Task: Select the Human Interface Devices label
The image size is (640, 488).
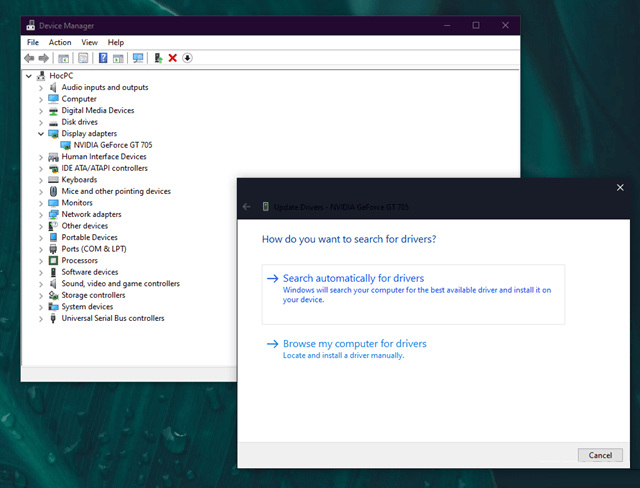Action: point(104,157)
